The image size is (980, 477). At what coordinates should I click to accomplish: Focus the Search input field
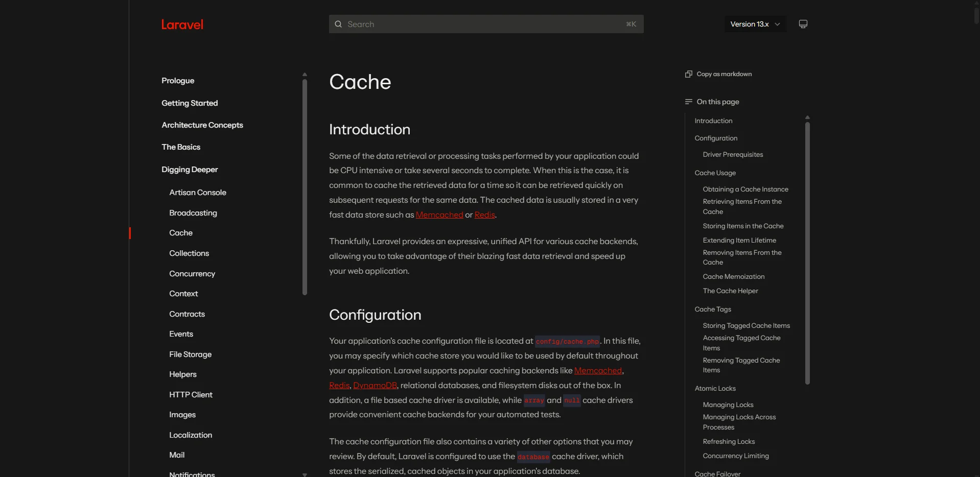486,24
